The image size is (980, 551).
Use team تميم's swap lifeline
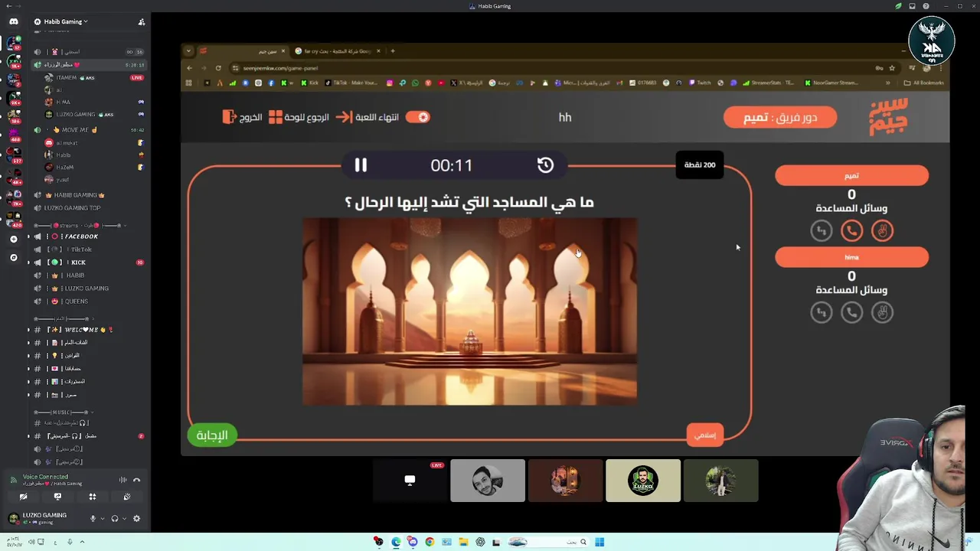point(821,230)
